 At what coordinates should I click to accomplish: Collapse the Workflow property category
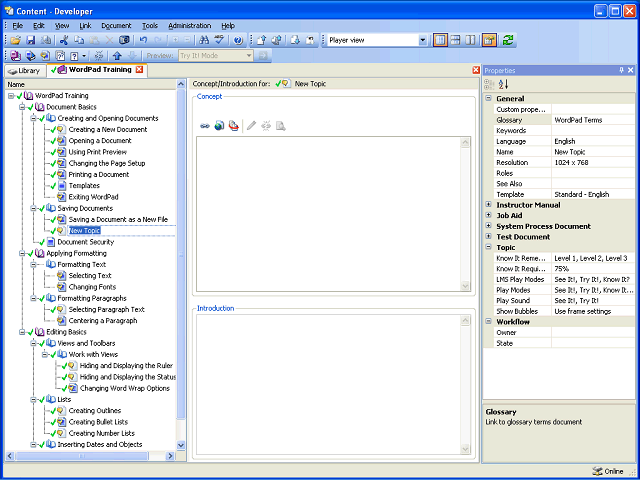point(488,322)
